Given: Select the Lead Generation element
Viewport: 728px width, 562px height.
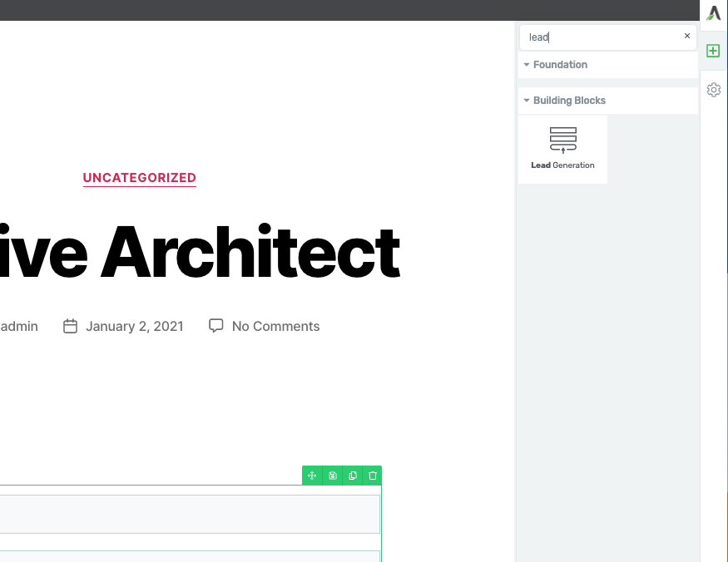Looking at the screenshot, I should pos(563,149).
